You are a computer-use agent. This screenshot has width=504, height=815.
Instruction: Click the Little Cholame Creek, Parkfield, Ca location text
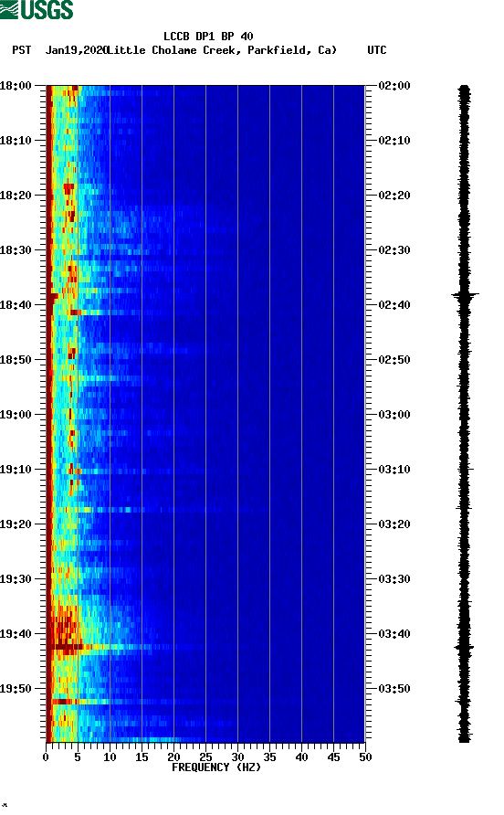[x=223, y=50]
